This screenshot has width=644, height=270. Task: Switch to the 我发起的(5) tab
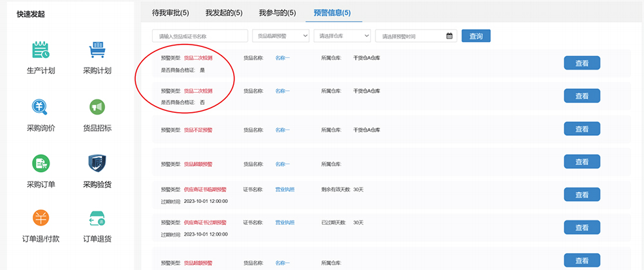pos(224,13)
